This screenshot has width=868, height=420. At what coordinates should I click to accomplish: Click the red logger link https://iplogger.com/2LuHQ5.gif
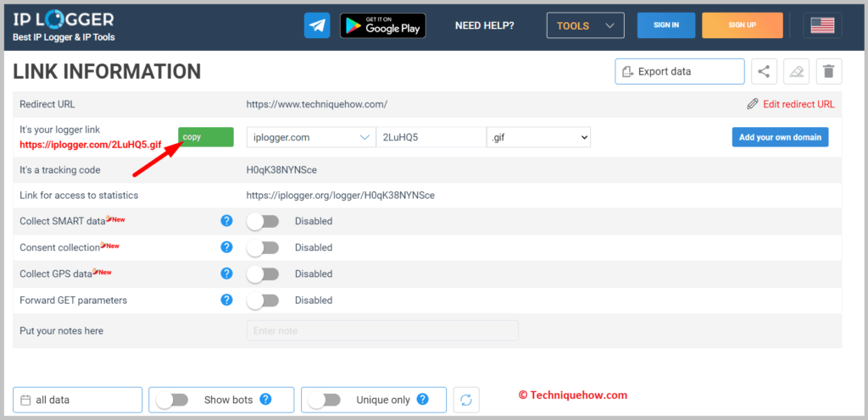[x=90, y=146]
